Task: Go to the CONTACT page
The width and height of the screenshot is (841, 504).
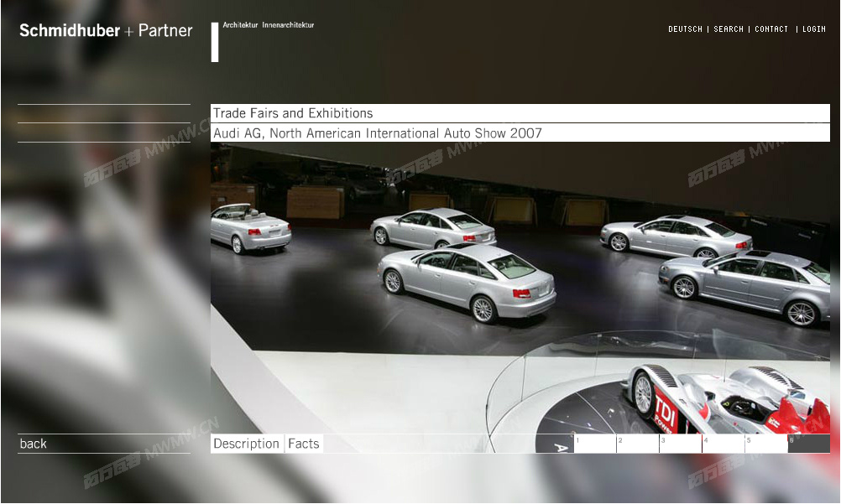Action: 771,29
